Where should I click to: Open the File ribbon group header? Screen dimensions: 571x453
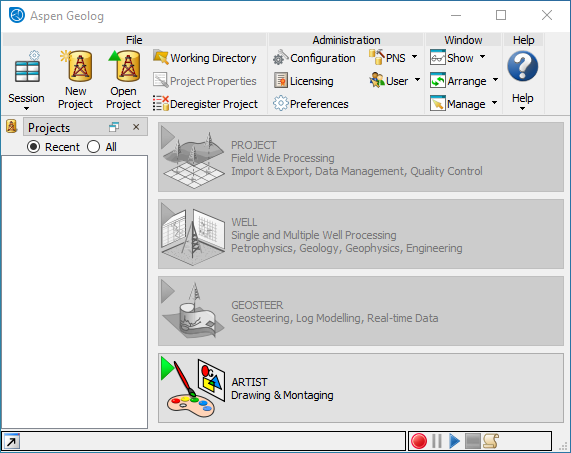[134, 40]
